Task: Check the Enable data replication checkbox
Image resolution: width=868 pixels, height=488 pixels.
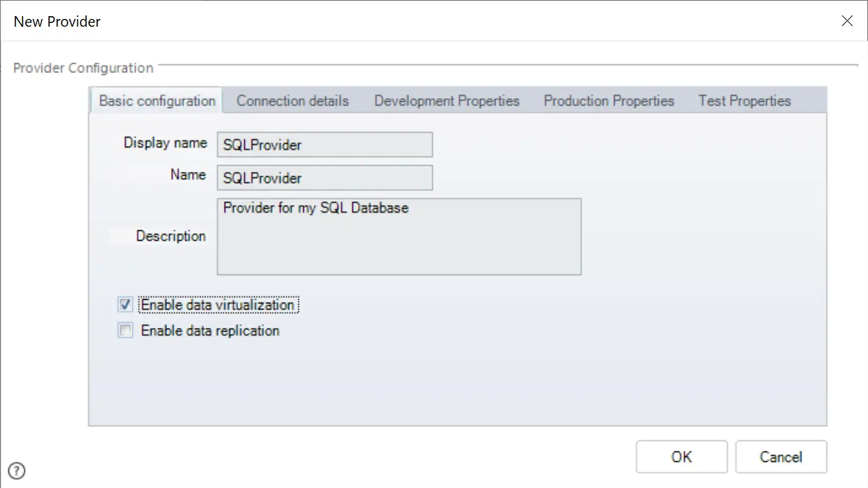Action: 126,331
